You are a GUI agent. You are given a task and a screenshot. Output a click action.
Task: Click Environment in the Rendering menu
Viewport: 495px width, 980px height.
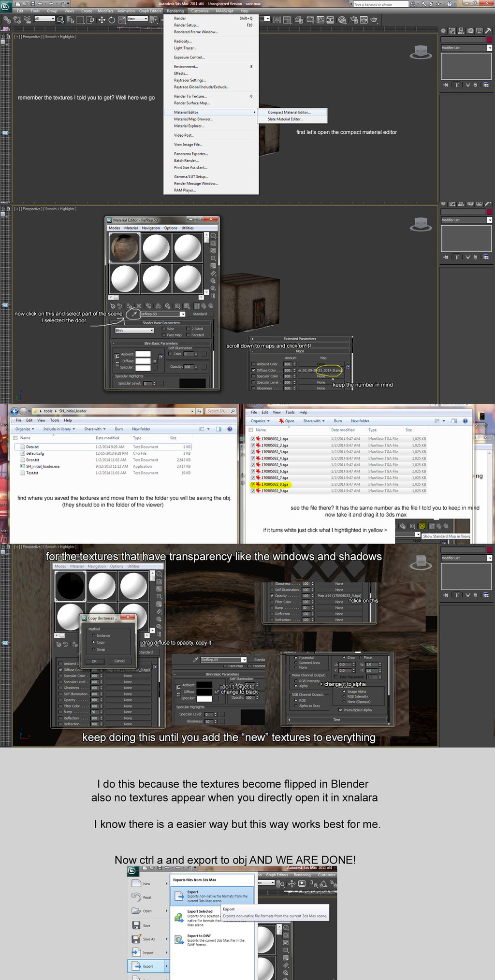tap(186, 67)
